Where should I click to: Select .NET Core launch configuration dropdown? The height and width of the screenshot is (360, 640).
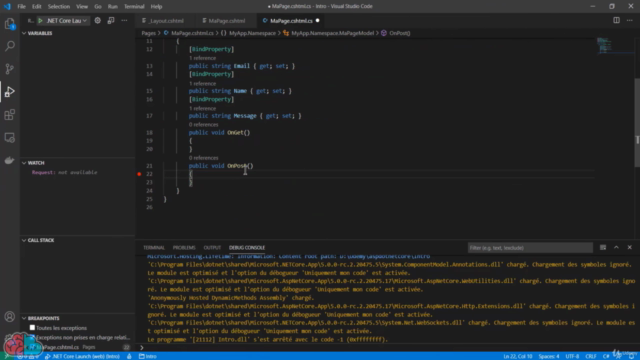67,20
